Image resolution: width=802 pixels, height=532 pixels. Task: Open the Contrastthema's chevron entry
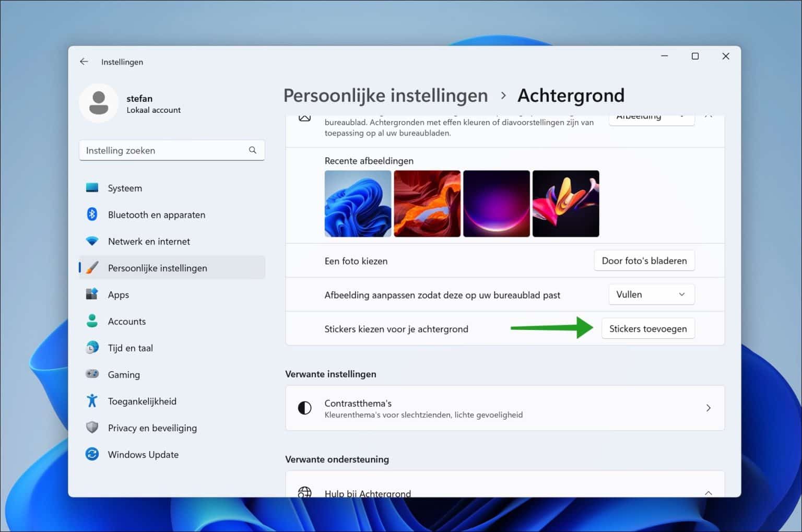pyautogui.click(x=708, y=408)
